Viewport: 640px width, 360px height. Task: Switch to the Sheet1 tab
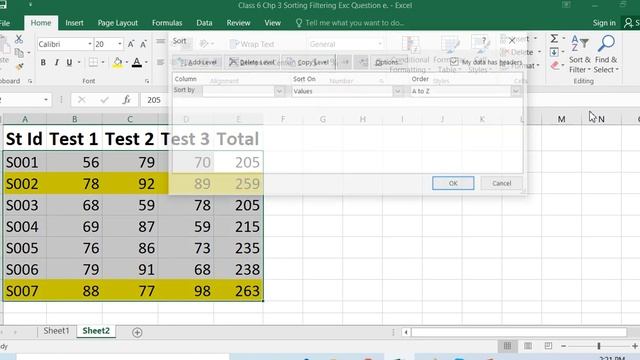click(56, 331)
